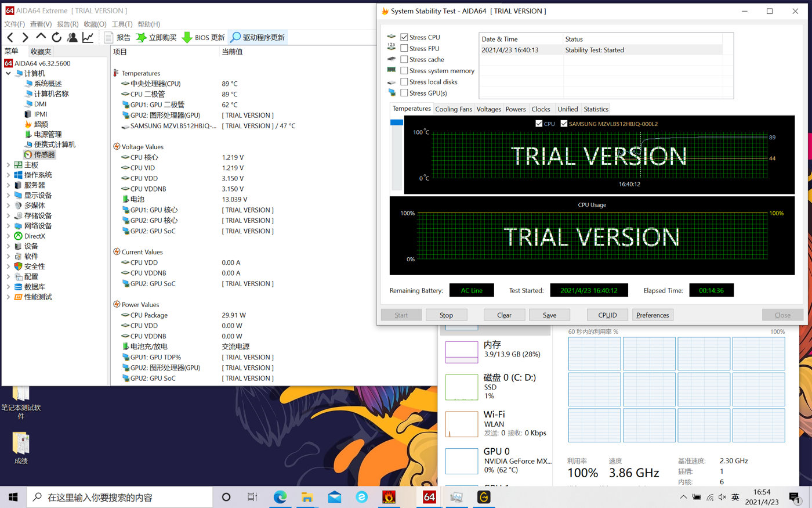Stop the stability test
The height and width of the screenshot is (508, 812).
[x=446, y=315]
